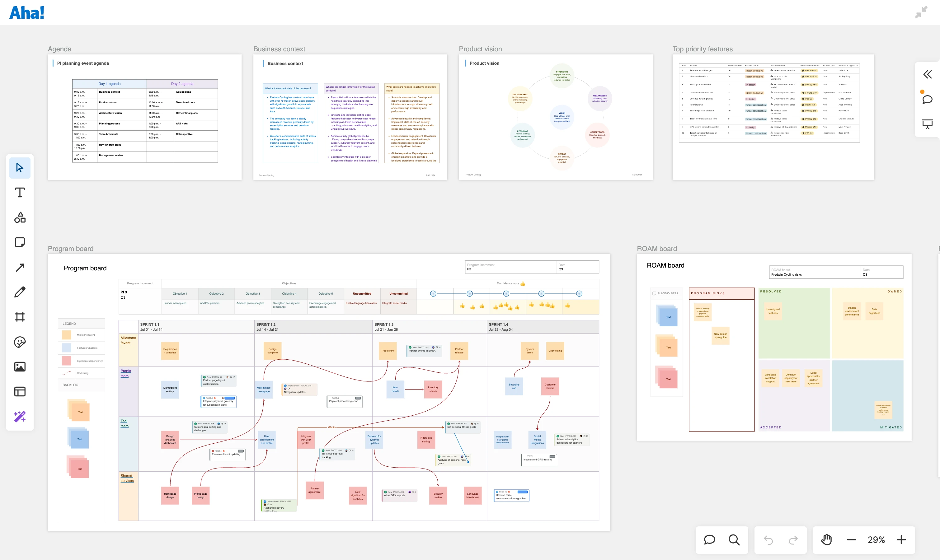Select first confidence vote radio circle
The height and width of the screenshot is (560, 940).
pos(433,294)
